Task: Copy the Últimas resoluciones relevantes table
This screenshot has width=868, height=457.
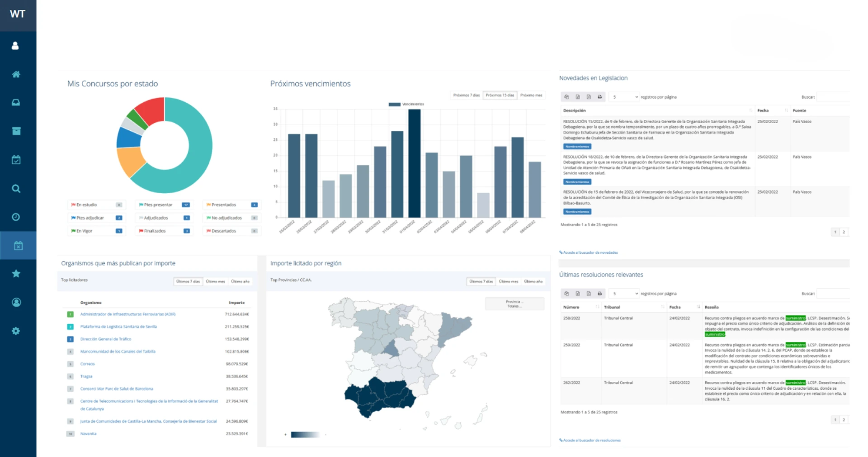Action: (566, 294)
